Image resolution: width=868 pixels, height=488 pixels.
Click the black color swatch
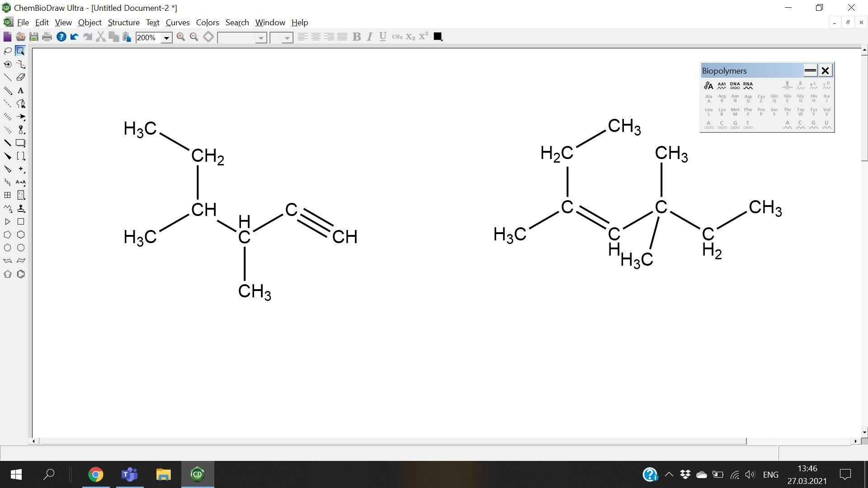[x=437, y=37]
